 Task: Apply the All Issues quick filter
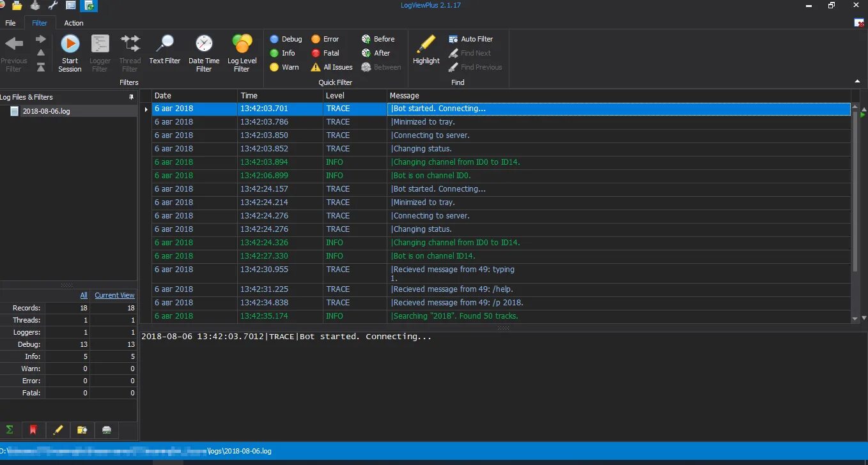(x=332, y=67)
